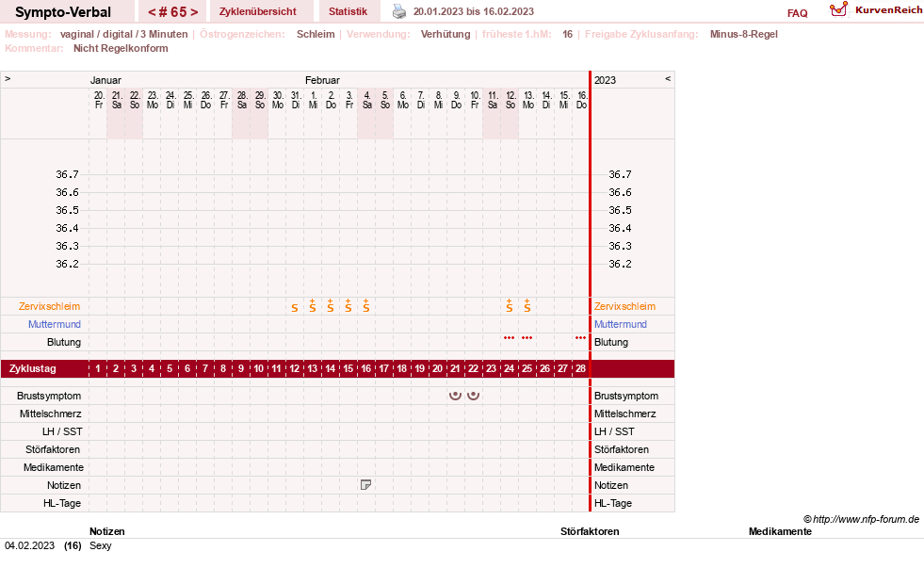This screenshot has height=568, width=924.
Task: Click Zyklustag 28 in red bar
Action: [x=580, y=369]
